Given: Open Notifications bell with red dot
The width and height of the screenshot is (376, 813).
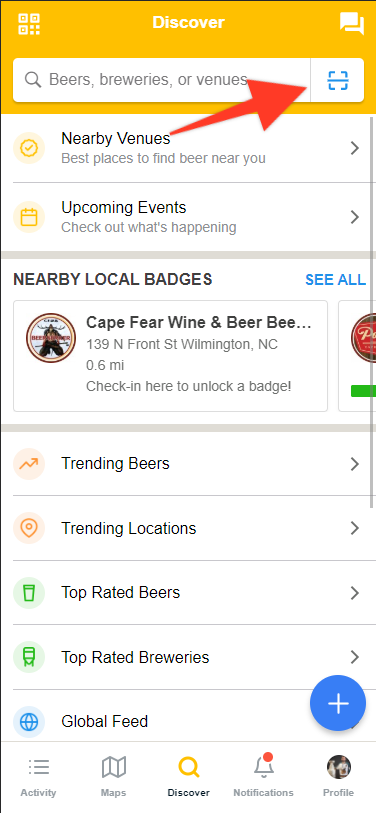Looking at the screenshot, I should click(x=263, y=766).
